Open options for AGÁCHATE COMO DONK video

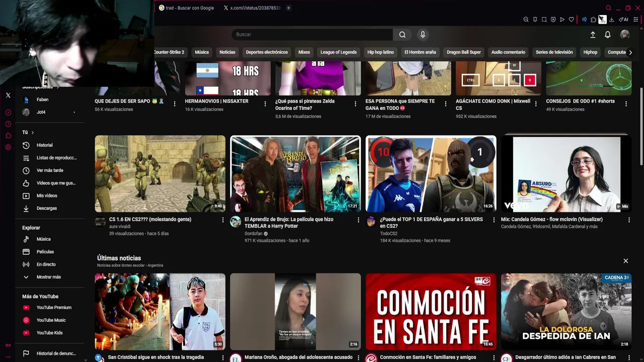(x=536, y=104)
